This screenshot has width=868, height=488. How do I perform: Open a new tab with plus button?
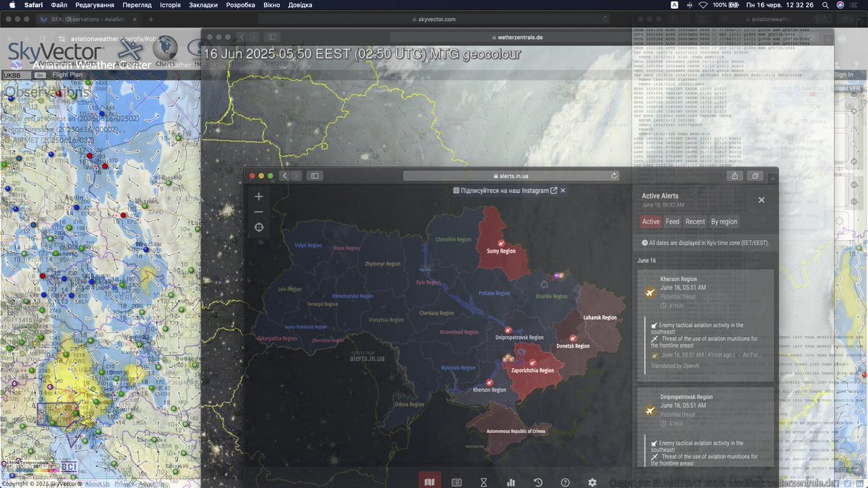click(150, 20)
